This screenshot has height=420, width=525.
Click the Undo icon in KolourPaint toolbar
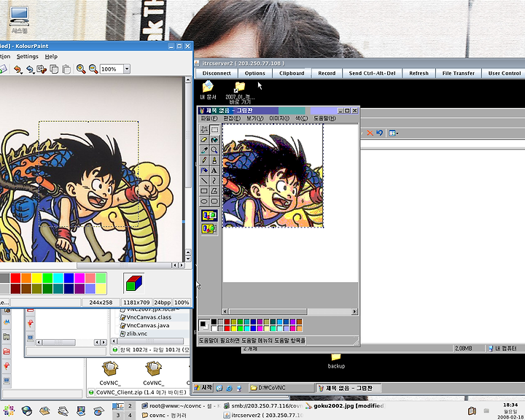point(16,69)
